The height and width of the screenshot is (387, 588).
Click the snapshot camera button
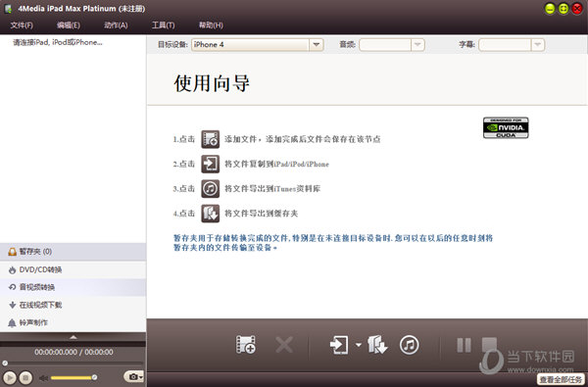pos(133,376)
